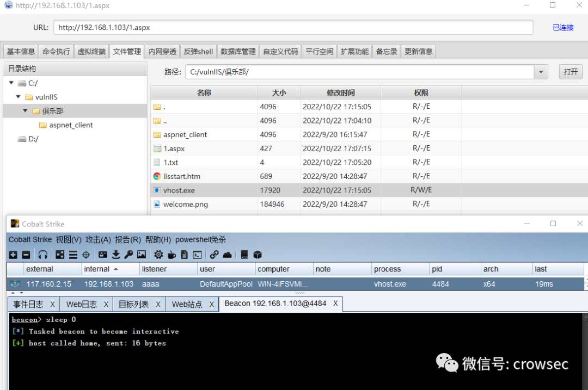Click the 1.aspx file icon
588x390 pixels.
157,148
